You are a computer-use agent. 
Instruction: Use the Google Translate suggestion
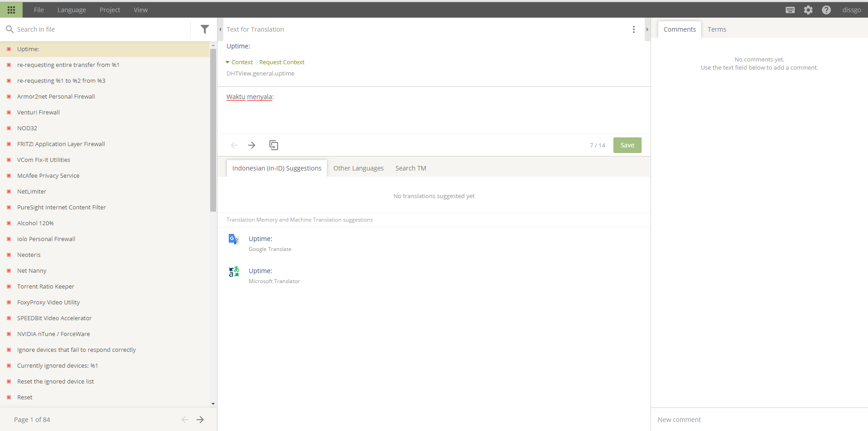click(434, 243)
